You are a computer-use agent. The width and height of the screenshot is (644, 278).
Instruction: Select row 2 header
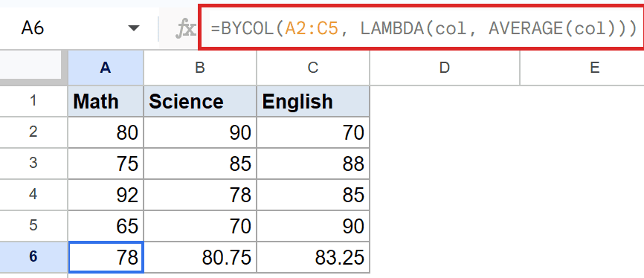(33, 132)
